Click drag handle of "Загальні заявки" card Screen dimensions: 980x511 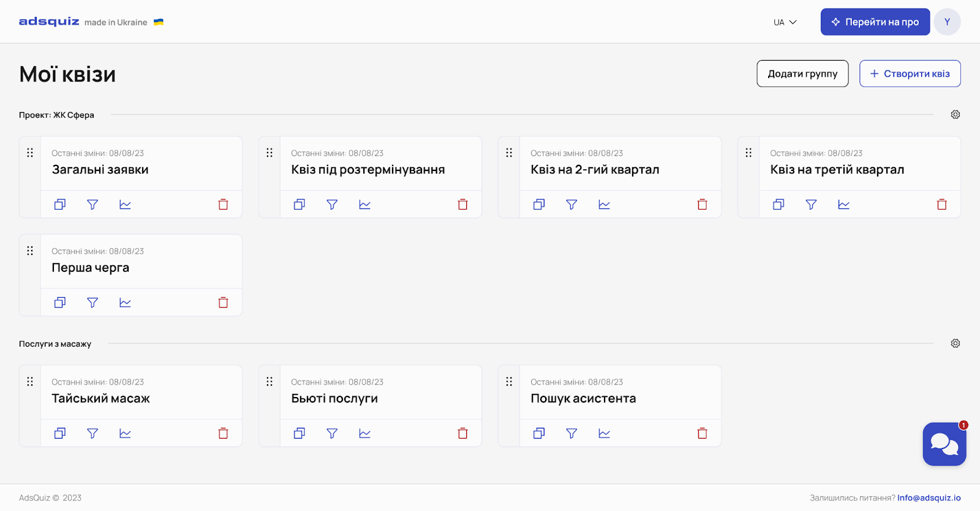pos(30,153)
